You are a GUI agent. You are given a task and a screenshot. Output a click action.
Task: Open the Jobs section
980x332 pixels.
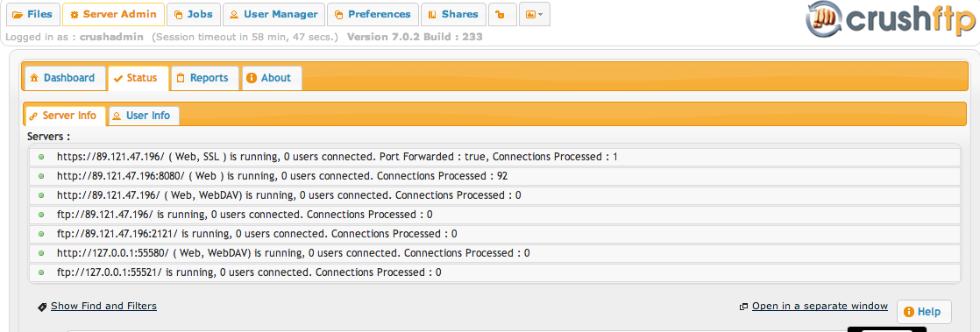tap(195, 14)
